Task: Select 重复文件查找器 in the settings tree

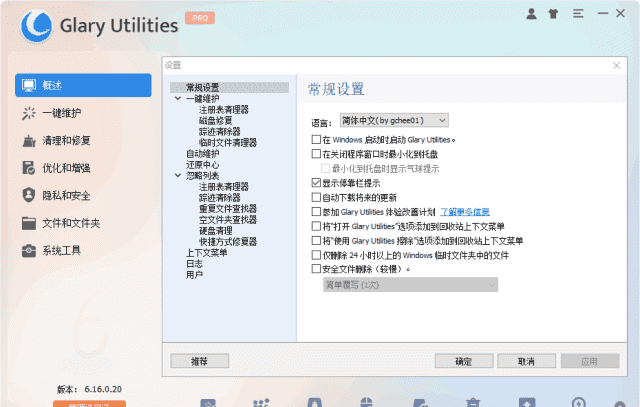Action: (x=228, y=209)
